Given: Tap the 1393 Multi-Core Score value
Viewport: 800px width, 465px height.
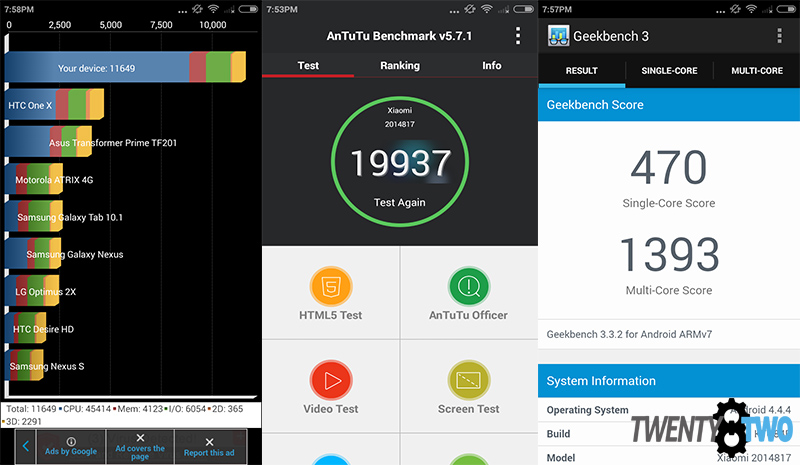Looking at the screenshot, I should click(669, 254).
